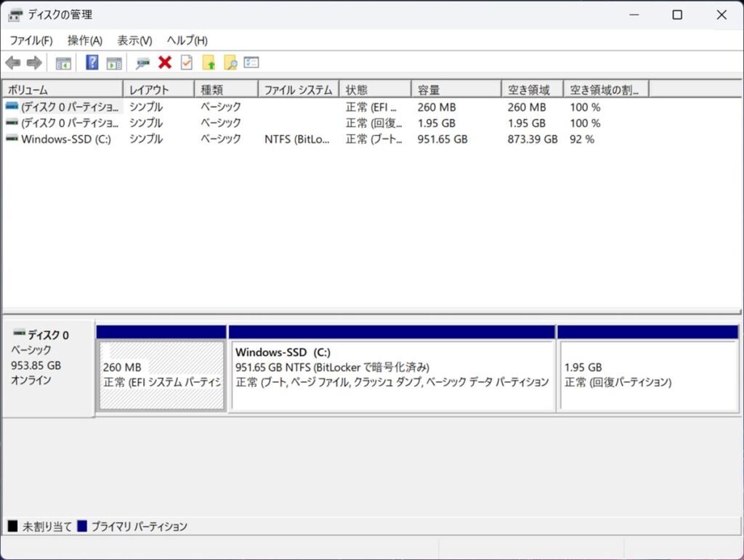Sort by the ファイル システム column header
Viewport: 744px width, 560px height.
298,90
